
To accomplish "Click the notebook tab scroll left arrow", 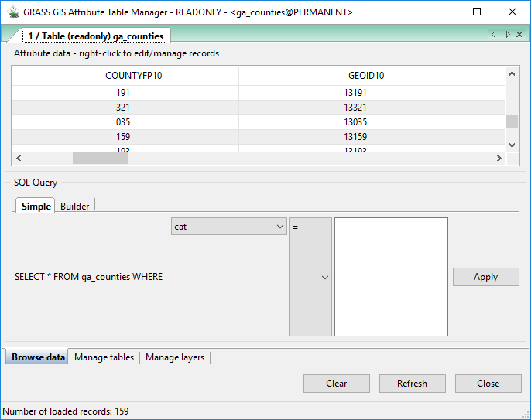I will point(494,35).
